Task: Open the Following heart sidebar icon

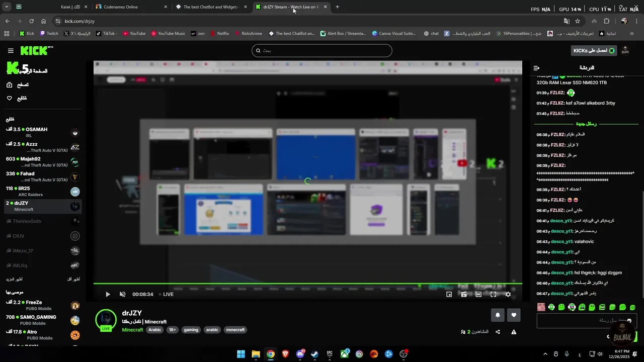Action: click(x=10, y=98)
